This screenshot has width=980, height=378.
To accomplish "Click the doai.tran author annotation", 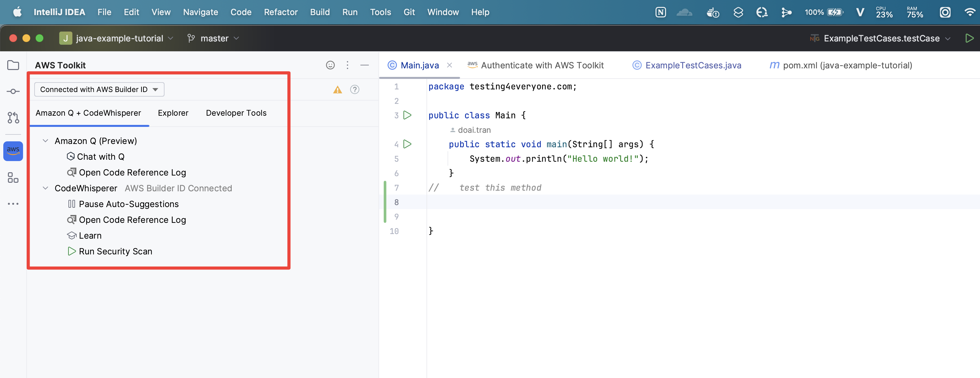I will pos(470,130).
